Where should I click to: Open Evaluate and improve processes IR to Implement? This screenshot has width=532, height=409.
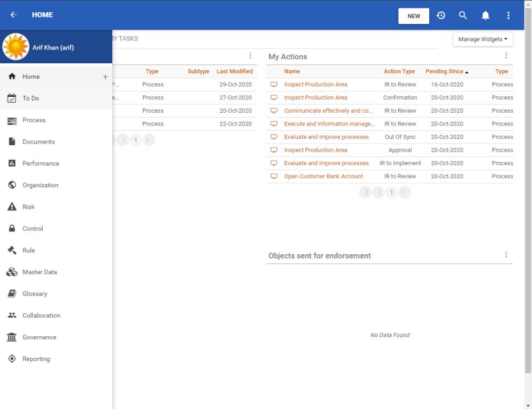click(x=327, y=163)
